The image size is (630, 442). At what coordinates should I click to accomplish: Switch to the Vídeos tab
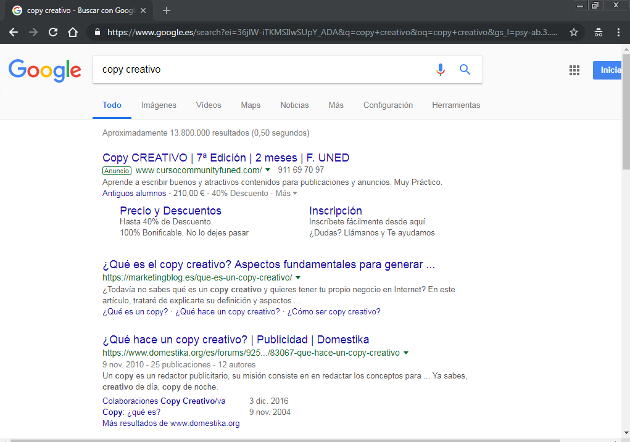tap(209, 105)
